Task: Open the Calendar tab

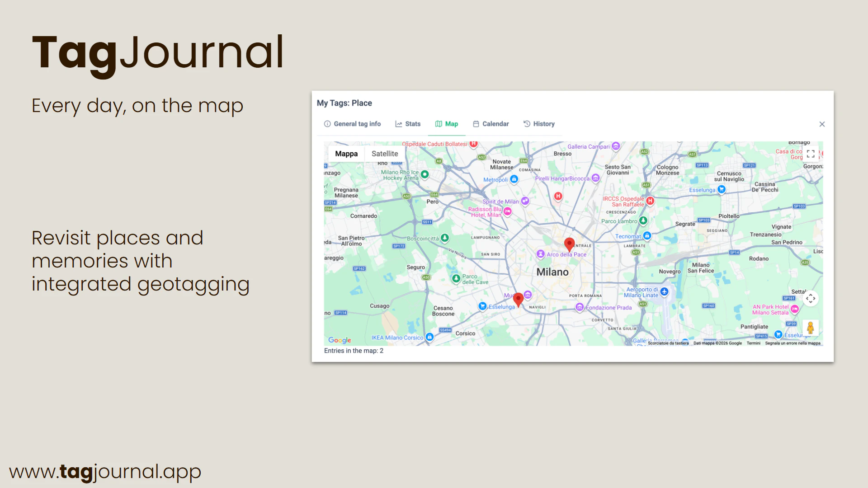Action: [491, 124]
